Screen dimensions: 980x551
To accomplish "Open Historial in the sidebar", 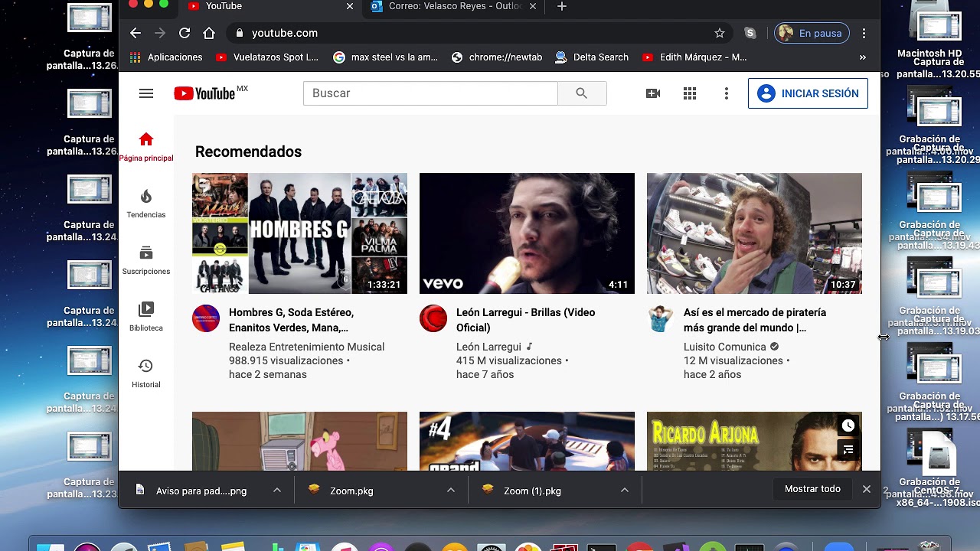I will coord(146,373).
